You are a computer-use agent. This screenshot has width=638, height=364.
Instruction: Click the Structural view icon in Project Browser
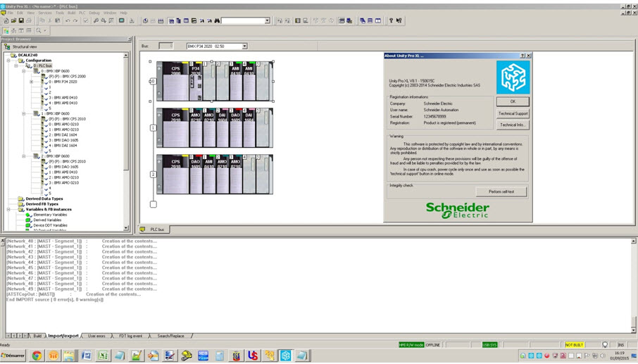pos(7,46)
